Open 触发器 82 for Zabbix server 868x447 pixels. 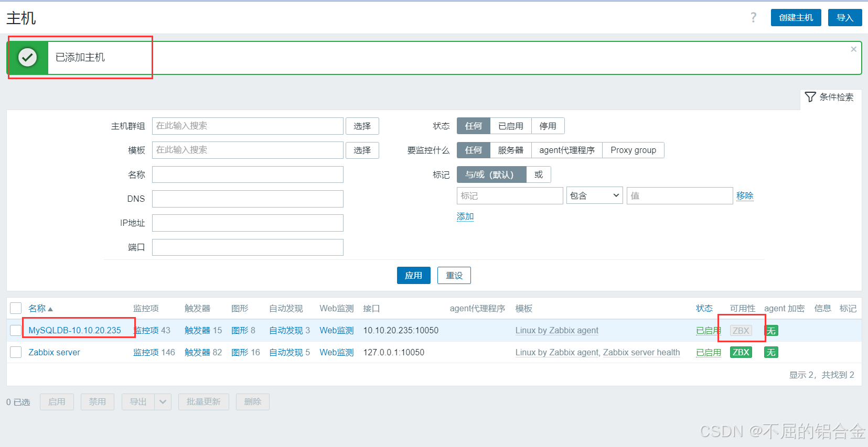point(197,352)
